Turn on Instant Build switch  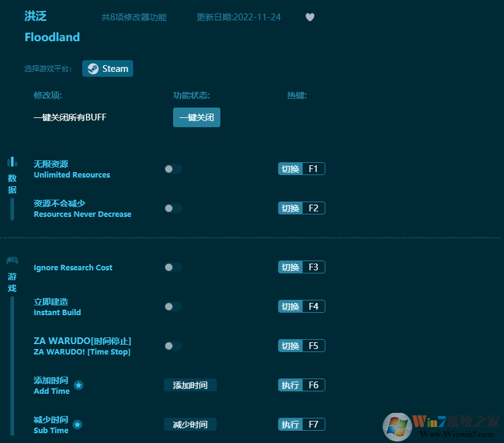[x=173, y=307]
